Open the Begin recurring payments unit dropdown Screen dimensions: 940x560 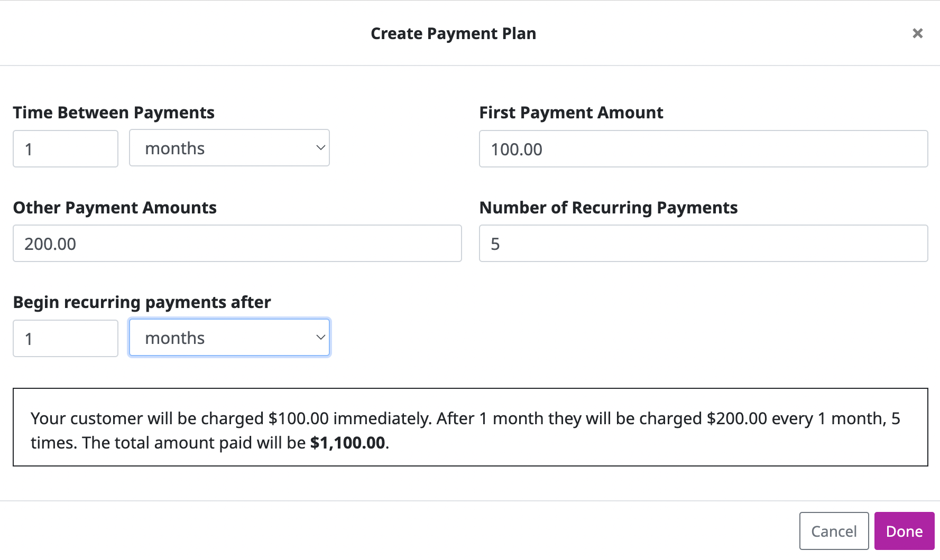(229, 337)
